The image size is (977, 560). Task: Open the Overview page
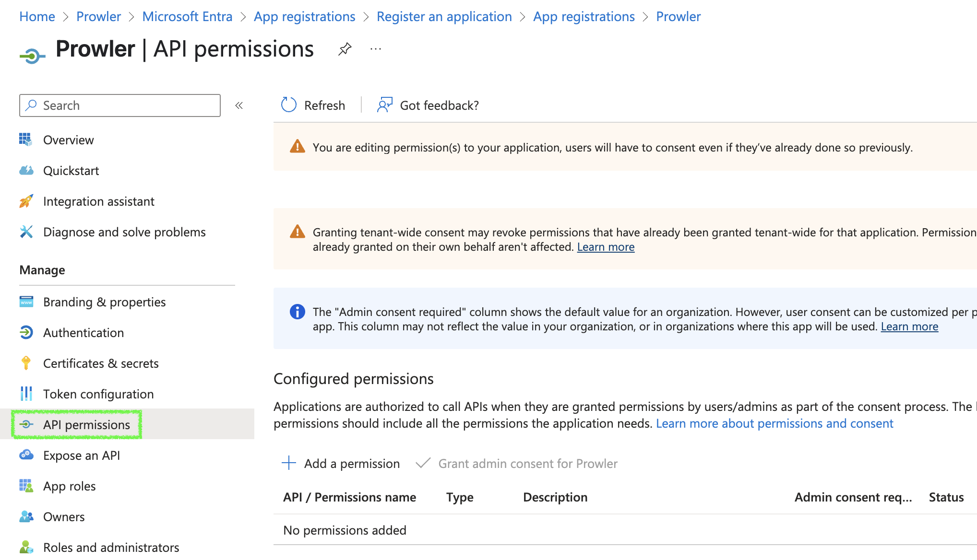click(x=68, y=140)
